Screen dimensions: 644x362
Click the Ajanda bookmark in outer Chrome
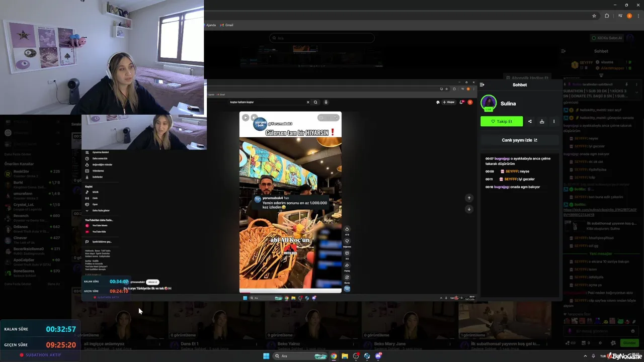coord(211,25)
